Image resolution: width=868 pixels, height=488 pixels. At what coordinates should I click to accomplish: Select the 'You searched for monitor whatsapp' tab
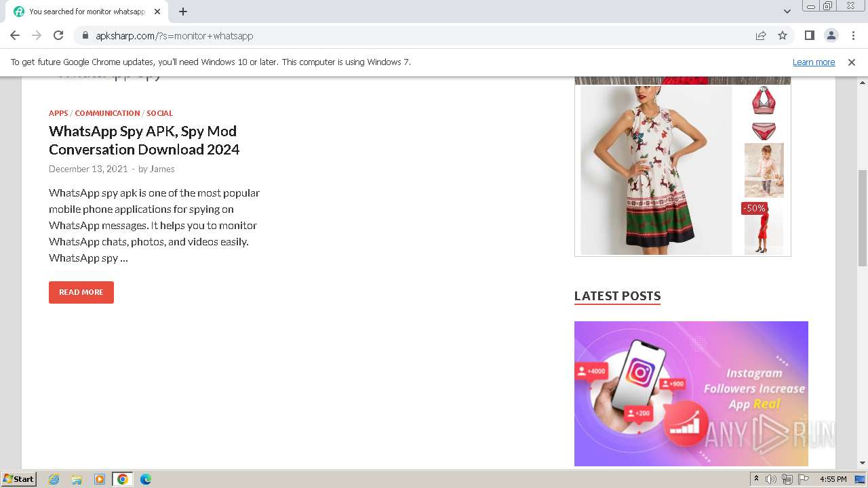point(87,12)
